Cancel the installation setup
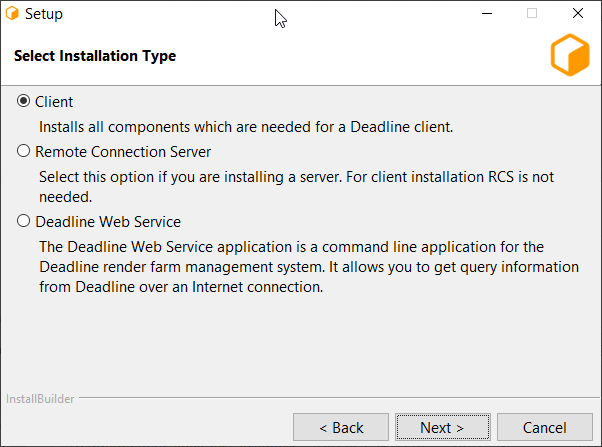The height and width of the screenshot is (447, 602). pyautogui.click(x=544, y=427)
